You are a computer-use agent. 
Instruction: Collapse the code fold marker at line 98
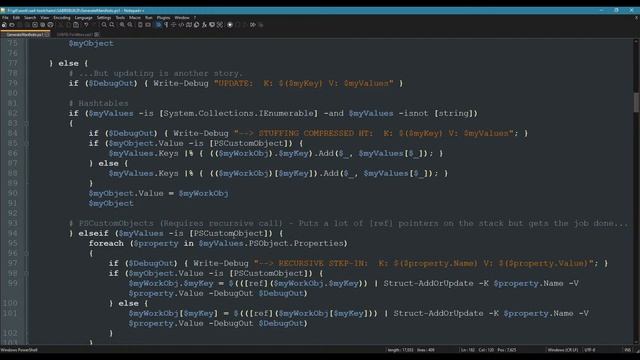[x=26, y=273]
